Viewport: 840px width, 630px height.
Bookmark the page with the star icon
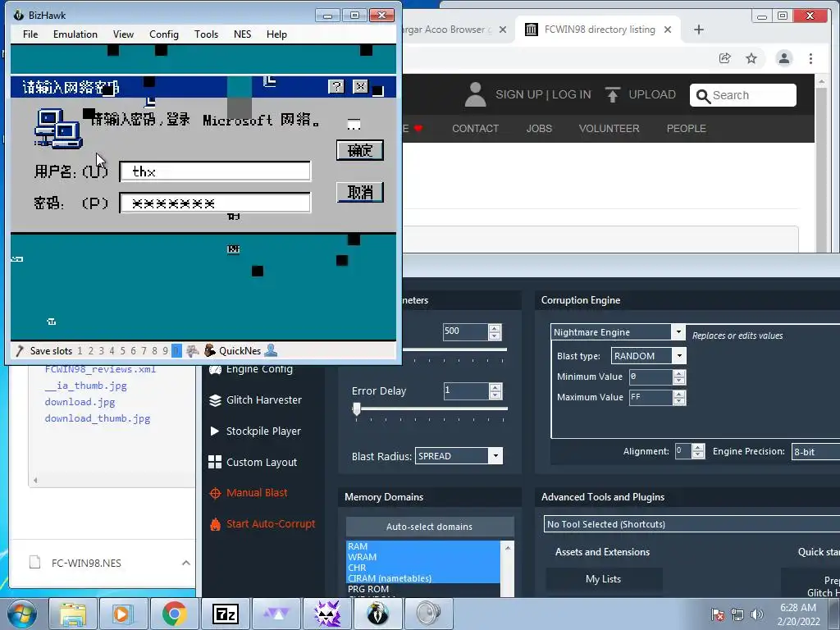pos(751,58)
